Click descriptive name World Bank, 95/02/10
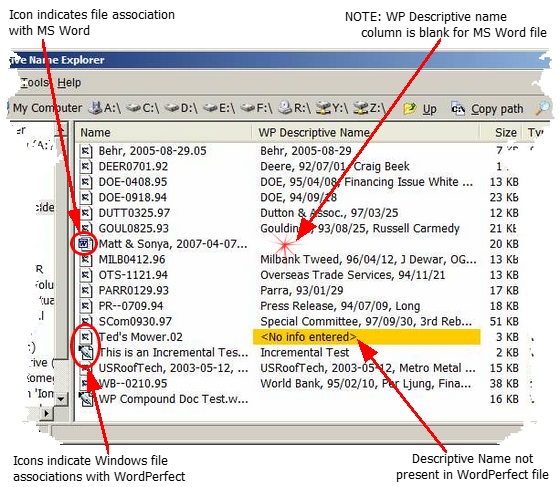Image resolution: width=560 pixels, height=487 pixels. pyautogui.click(x=365, y=384)
